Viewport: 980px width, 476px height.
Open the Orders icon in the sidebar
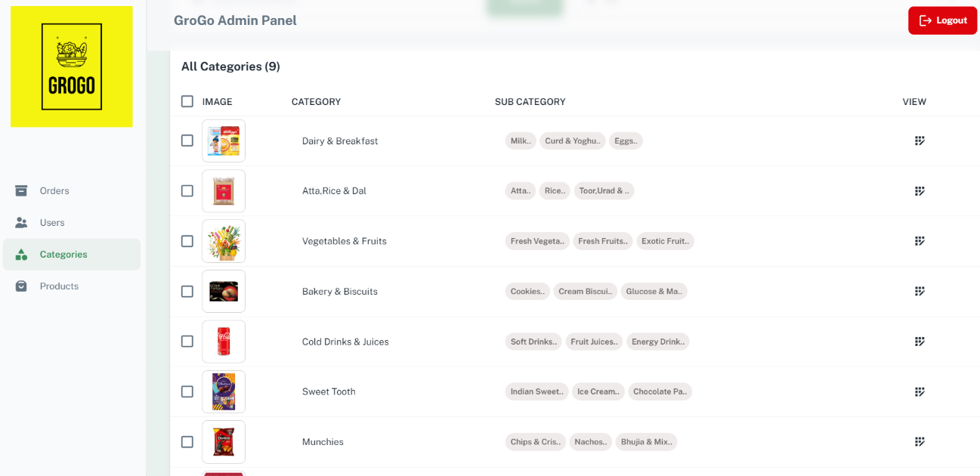23,190
